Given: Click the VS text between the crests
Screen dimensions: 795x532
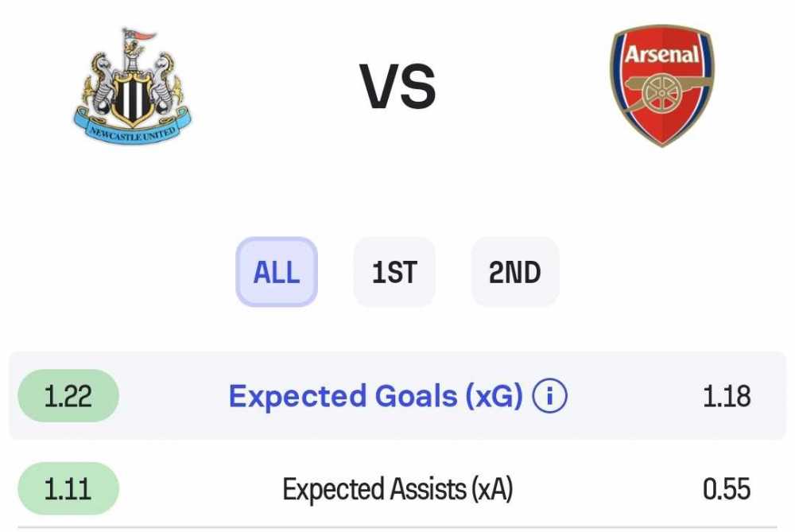Looking at the screenshot, I should [398, 86].
